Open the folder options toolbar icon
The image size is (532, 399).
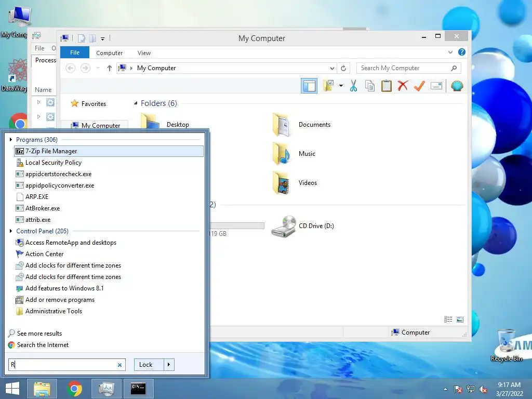[x=328, y=86]
